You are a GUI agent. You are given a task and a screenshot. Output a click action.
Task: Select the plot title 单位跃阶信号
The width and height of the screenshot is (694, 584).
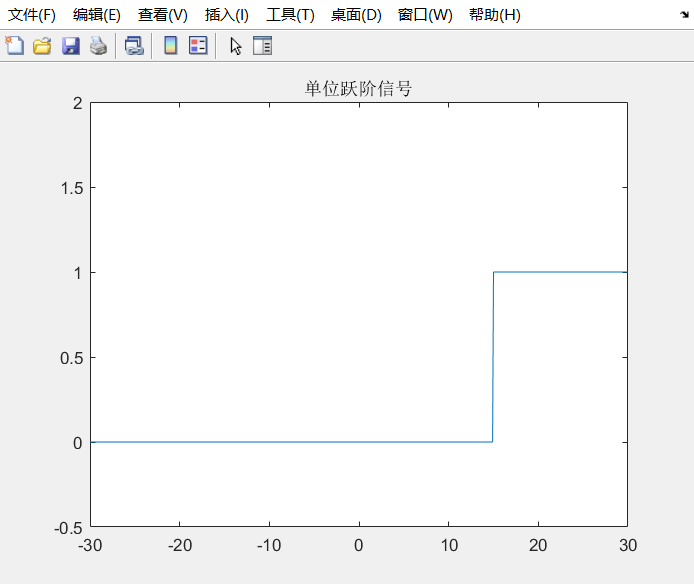358,89
